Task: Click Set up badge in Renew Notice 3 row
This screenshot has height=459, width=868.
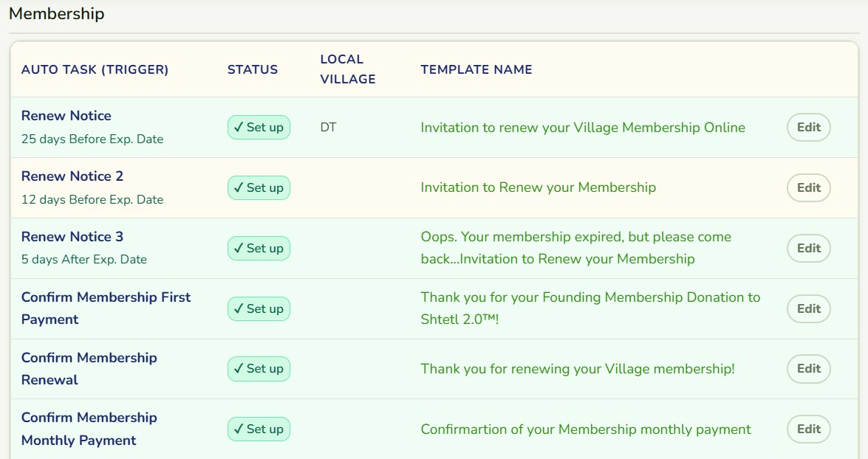Action: 259,248
